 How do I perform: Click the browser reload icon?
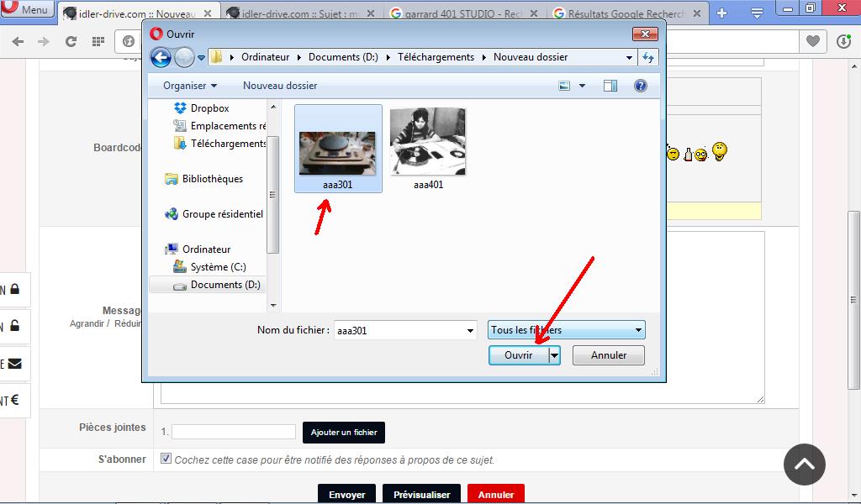71,41
